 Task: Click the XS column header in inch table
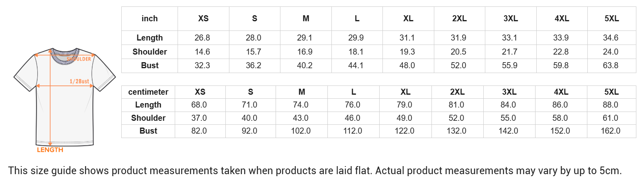[x=203, y=18]
